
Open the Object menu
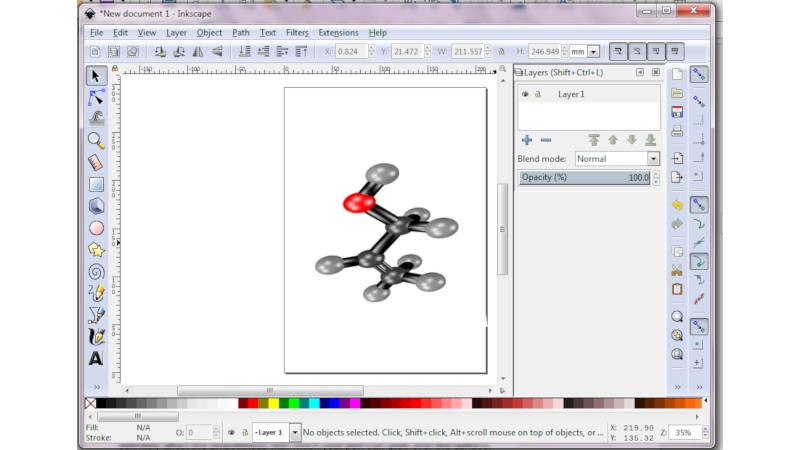click(209, 33)
